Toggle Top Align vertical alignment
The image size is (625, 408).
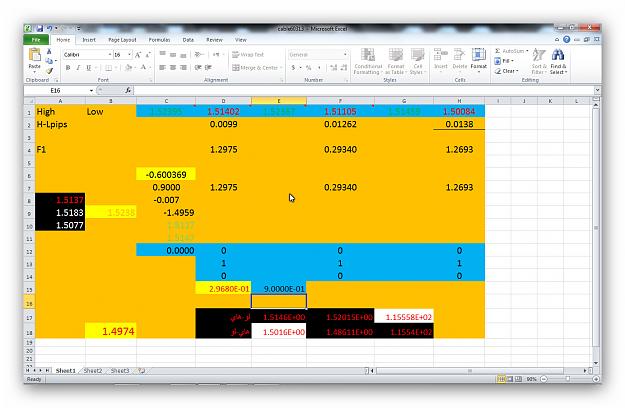point(163,55)
